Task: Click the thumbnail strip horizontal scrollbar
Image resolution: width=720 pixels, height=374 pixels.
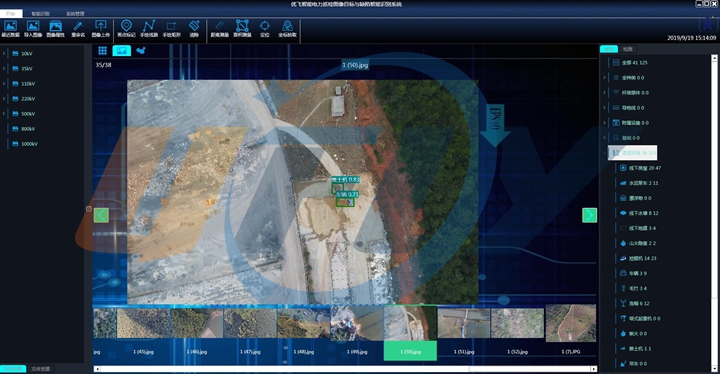Action: click(345, 368)
